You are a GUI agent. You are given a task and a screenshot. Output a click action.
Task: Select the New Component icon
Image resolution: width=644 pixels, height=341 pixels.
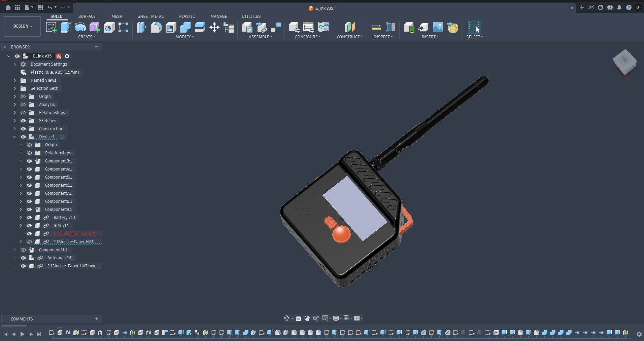pos(247,27)
